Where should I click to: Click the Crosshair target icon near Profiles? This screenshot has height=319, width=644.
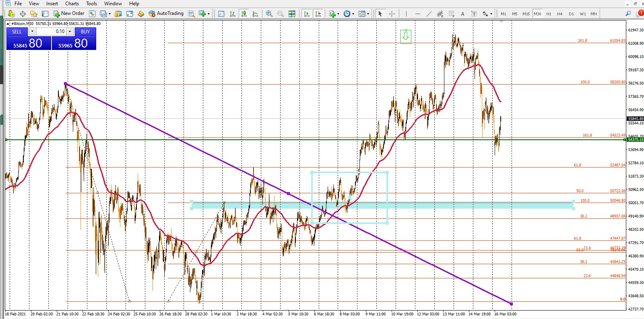23,14
